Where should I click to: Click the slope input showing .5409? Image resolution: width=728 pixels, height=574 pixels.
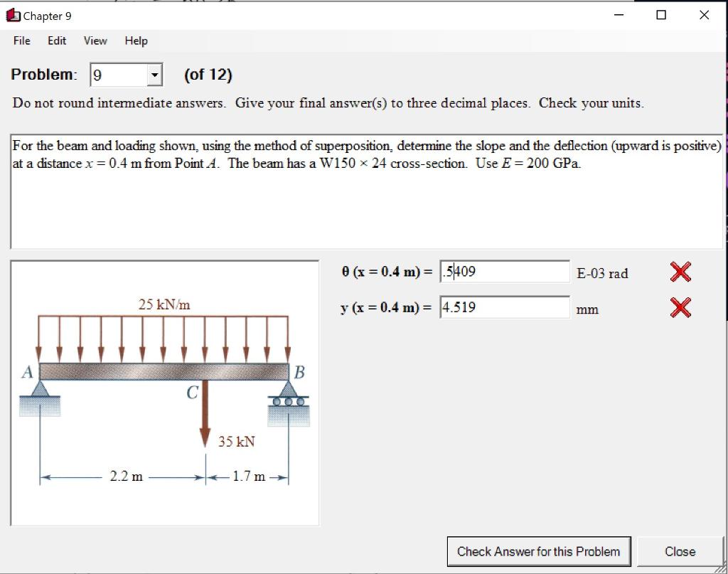click(x=505, y=272)
